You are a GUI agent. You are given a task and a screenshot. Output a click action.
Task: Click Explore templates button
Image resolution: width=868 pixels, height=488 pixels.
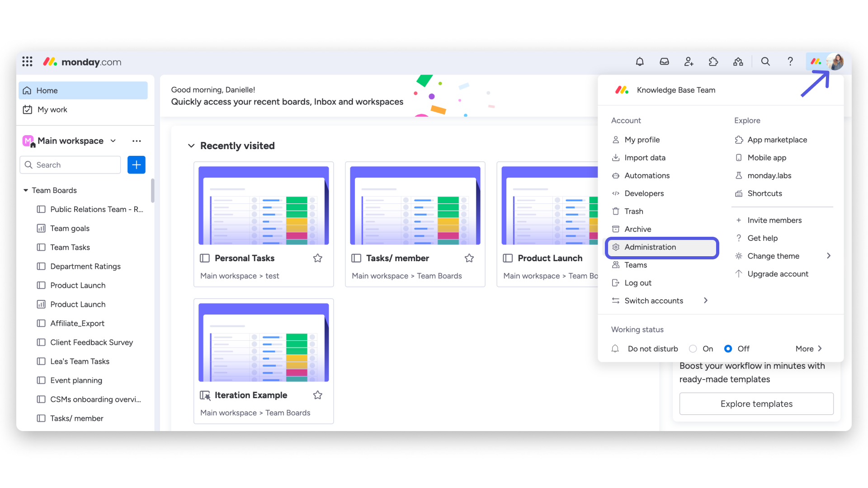pos(756,404)
